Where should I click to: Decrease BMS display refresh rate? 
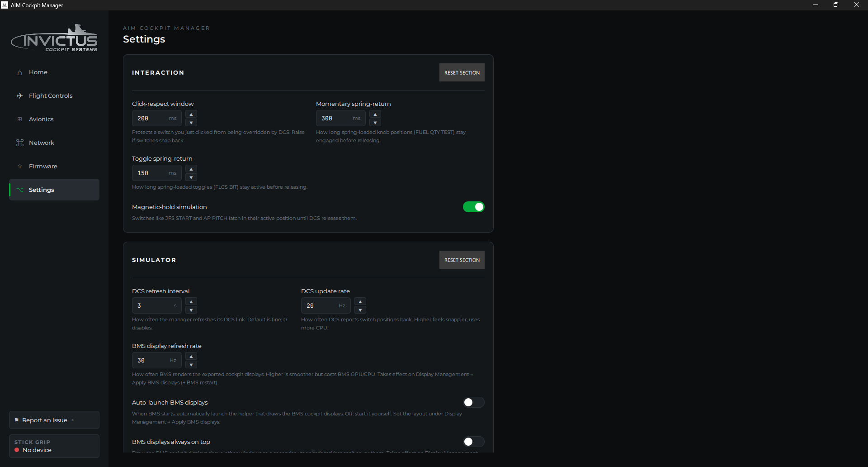pyautogui.click(x=191, y=365)
